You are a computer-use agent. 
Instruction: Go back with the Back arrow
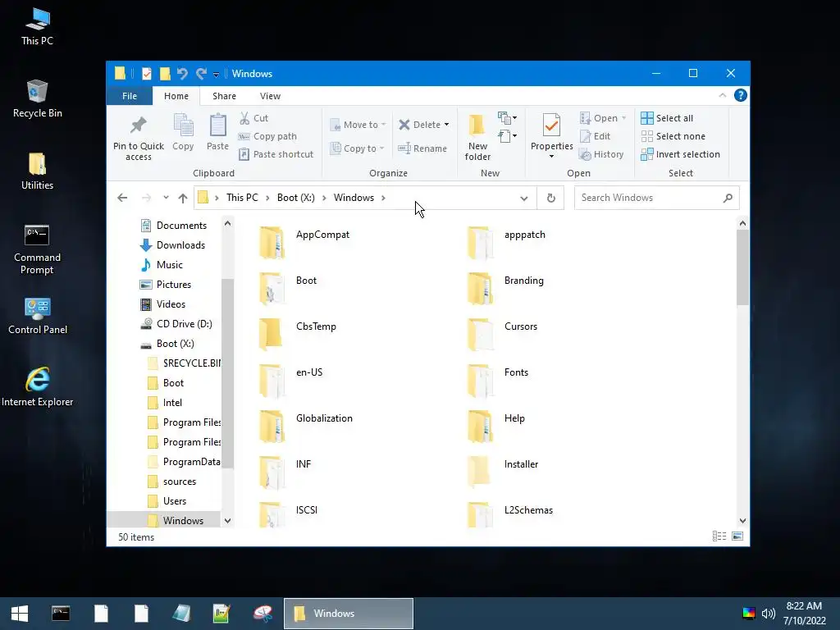[122, 199]
